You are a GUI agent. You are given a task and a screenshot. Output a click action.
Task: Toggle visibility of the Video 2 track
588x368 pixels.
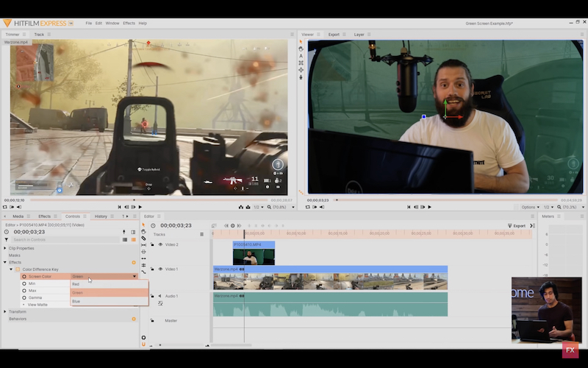[160, 244]
